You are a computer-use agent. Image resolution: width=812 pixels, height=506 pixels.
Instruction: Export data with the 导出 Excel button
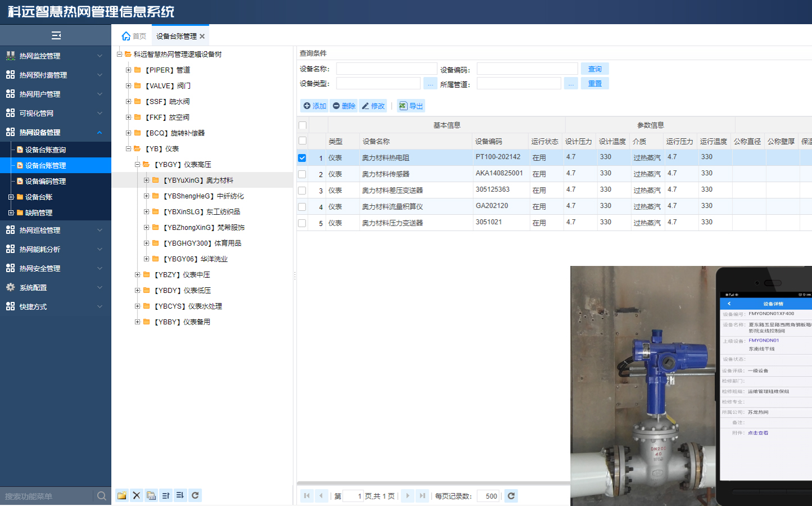pyautogui.click(x=411, y=106)
